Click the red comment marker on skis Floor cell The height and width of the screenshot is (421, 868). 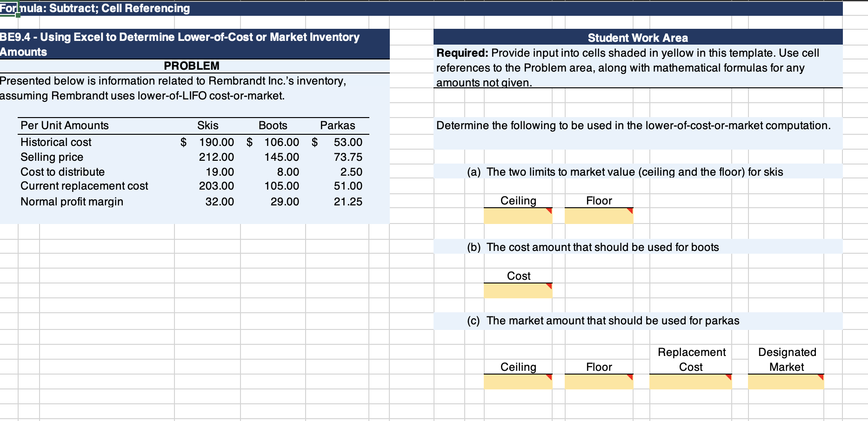(x=630, y=210)
